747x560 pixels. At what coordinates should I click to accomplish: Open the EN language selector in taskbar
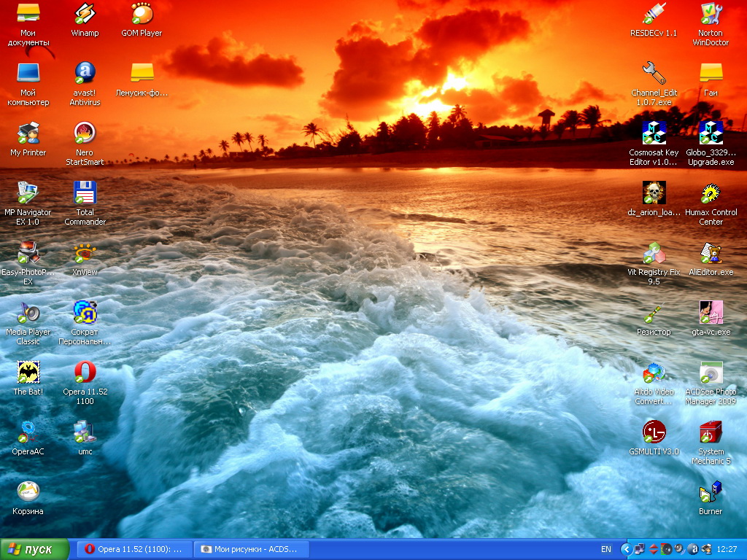tap(606, 549)
